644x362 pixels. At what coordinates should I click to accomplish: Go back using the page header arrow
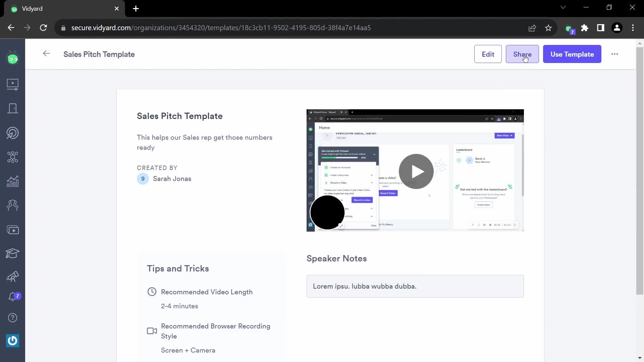(46, 54)
